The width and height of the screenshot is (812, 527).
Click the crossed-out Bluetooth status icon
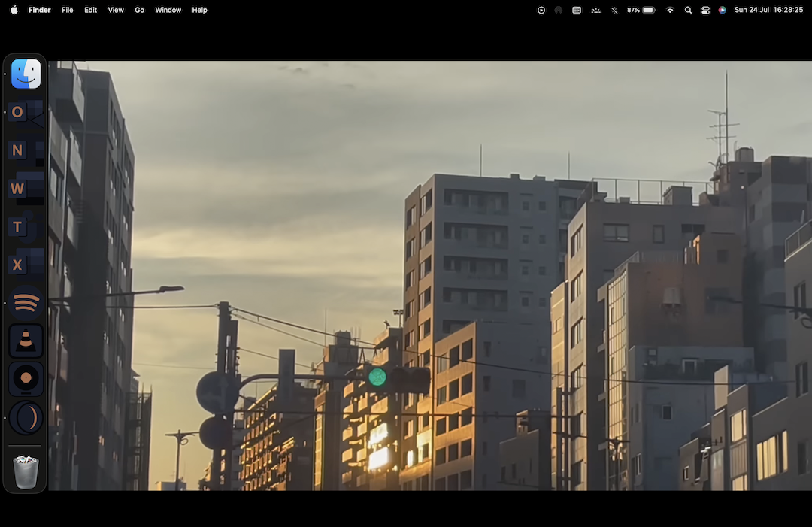[614, 10]
